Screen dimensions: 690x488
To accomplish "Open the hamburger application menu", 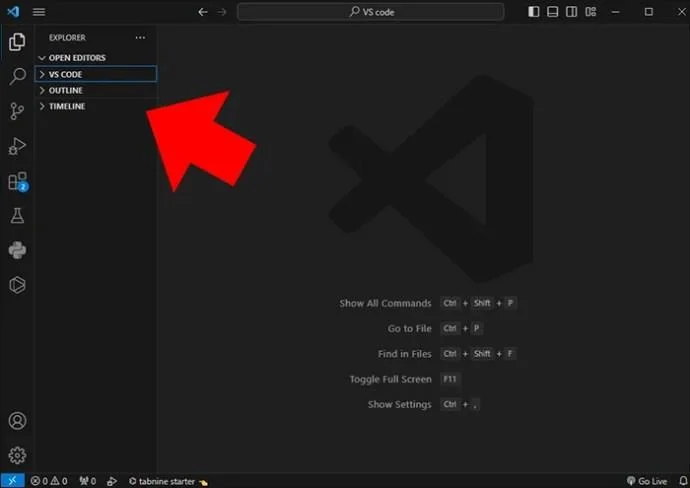I will 39,12.
